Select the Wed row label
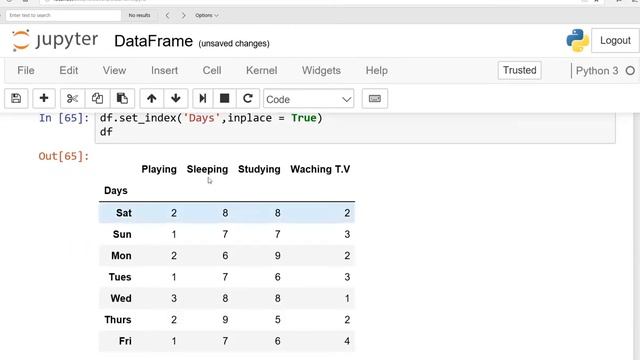 coord(121,298)
